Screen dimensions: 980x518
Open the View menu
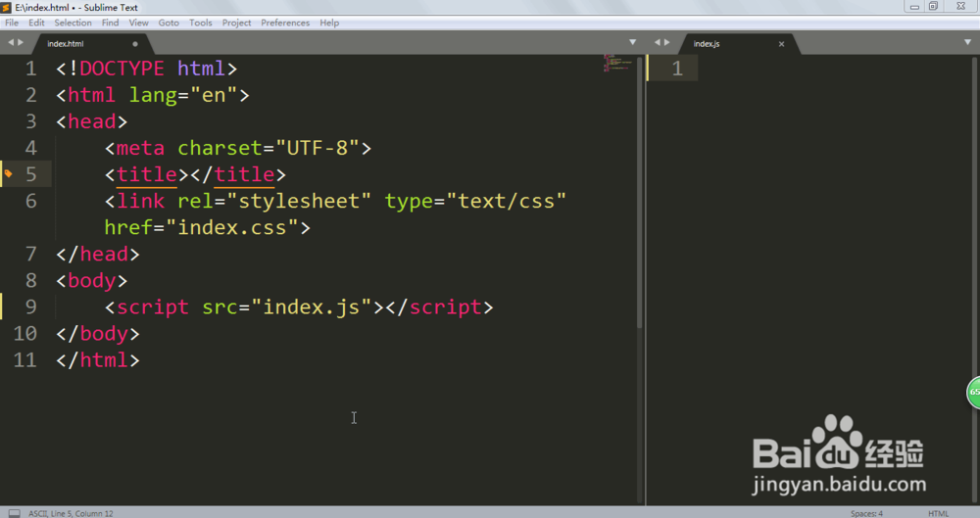pos(138,23)
